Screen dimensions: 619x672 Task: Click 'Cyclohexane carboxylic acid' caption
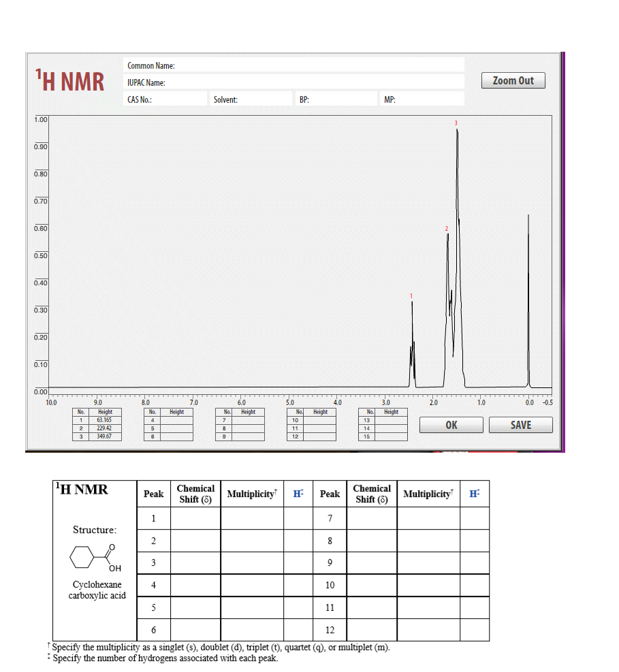click(x=97, y=590)
